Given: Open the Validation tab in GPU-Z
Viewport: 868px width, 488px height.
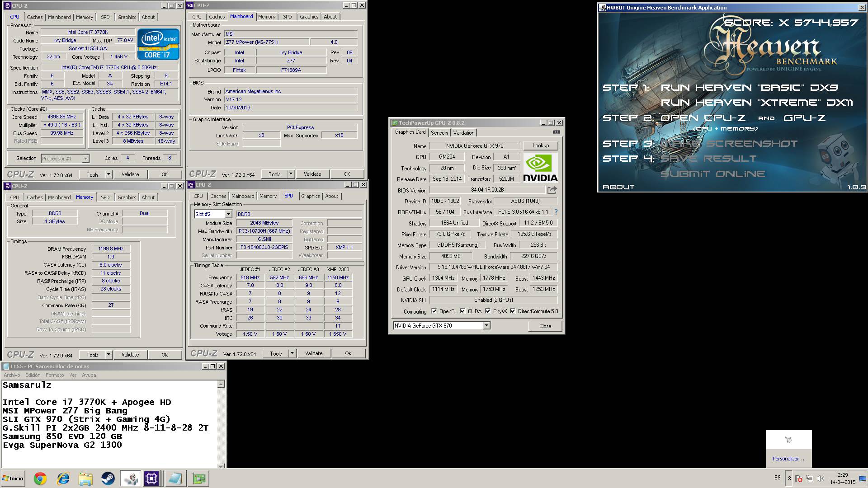Looking at the screenshot, I should (464, 133).
